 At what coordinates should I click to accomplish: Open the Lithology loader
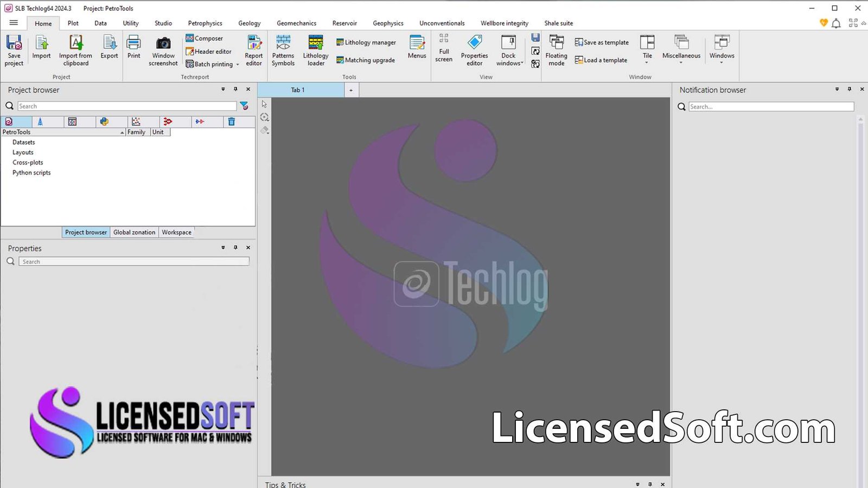pyautogui.click(x=316, y=50)
